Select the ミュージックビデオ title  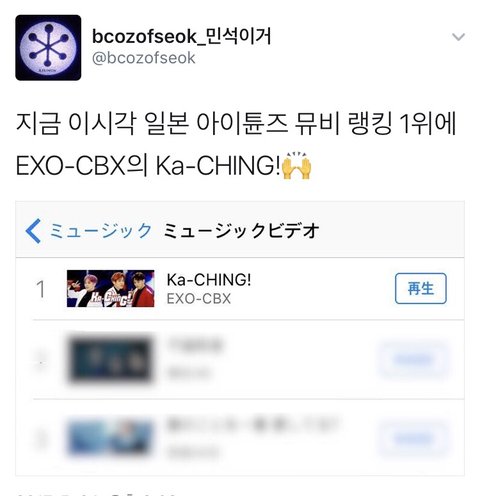point(241,231)
